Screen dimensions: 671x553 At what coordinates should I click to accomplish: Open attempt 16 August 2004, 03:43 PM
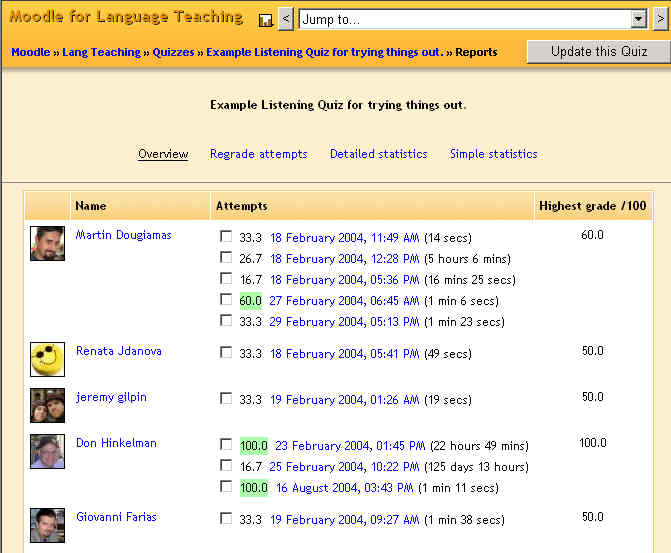[x=344, y=488]
